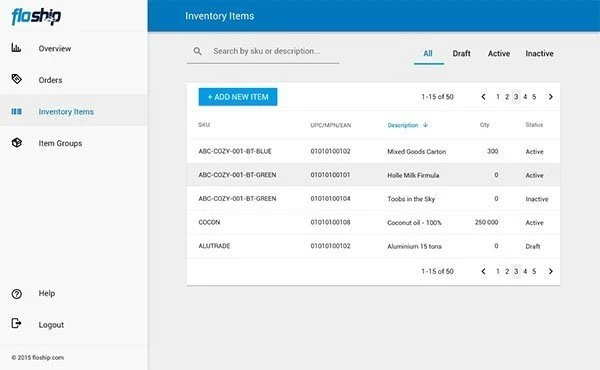
Task: Select page 4 in bottom pagination
Action: tap(525, 271)
